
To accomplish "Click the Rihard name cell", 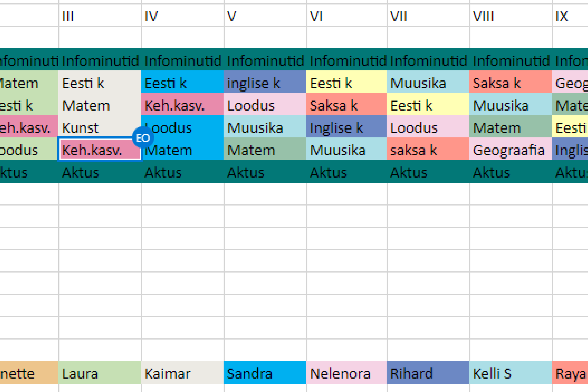I will pyautogui.click(x=428, y=374).
